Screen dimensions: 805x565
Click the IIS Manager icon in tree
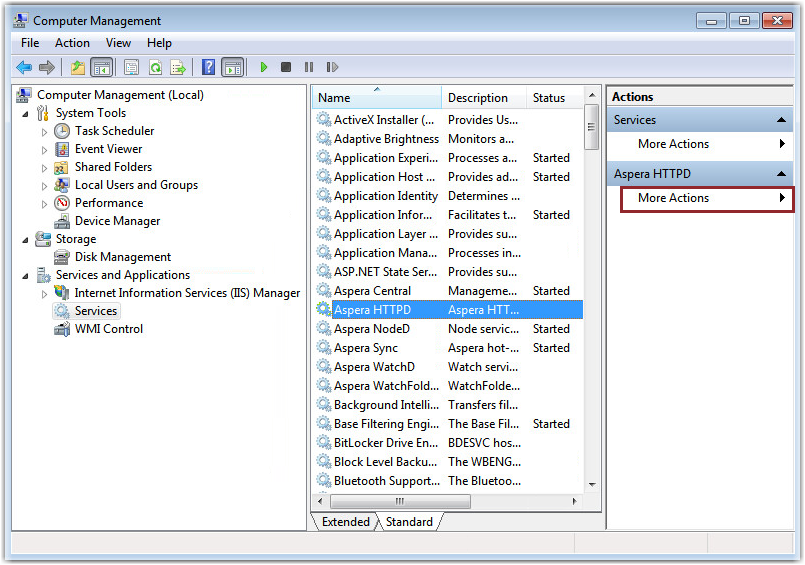point(62,293)
